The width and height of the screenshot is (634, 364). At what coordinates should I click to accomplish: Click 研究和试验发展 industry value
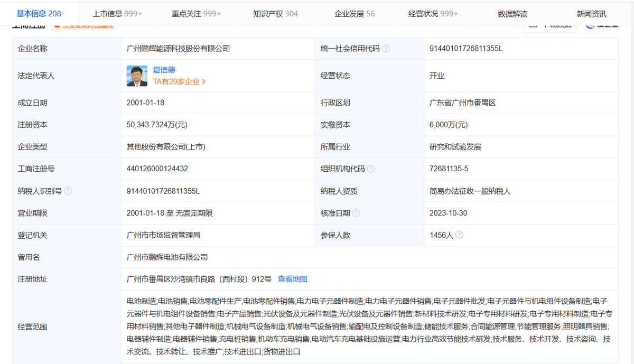click(455, 147)
